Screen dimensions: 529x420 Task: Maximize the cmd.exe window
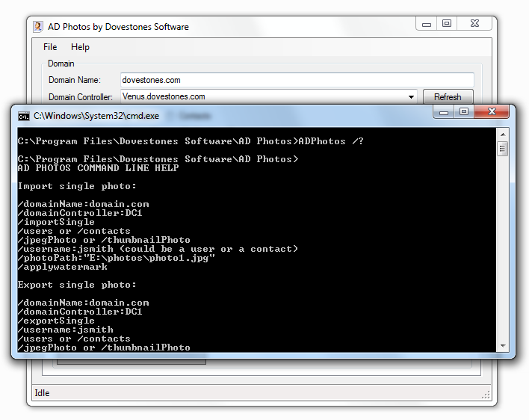pos(464,111)
